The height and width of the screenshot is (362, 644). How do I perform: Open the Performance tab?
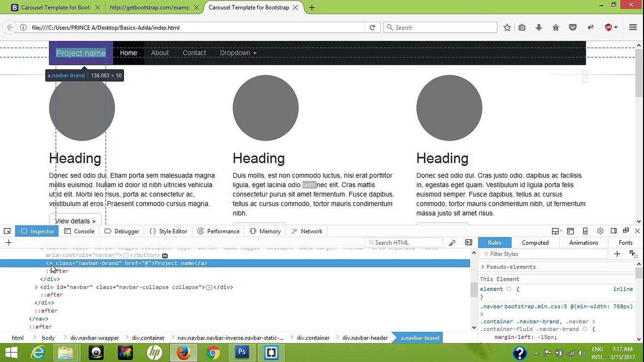click(218, 231)
